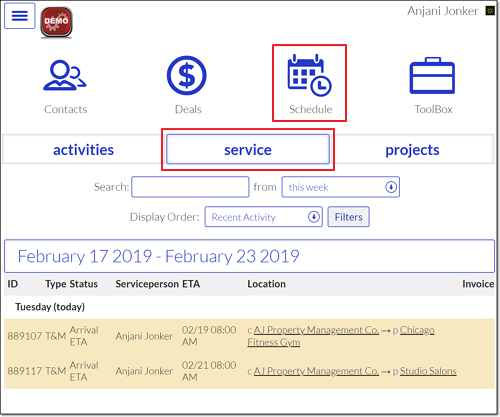Viewport: 500px width, 417px height.
Task: Open AJ Property Management Co. link in row 889117
Action: [x=316, y=371]
